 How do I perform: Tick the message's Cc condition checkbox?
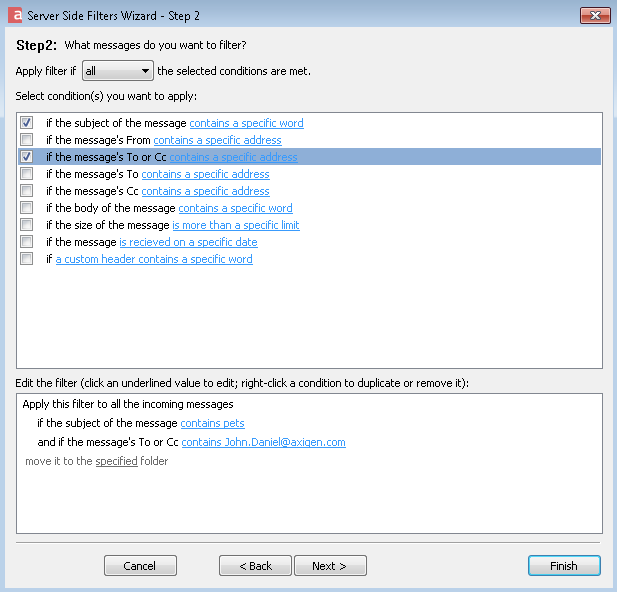[x=26, y=191]
